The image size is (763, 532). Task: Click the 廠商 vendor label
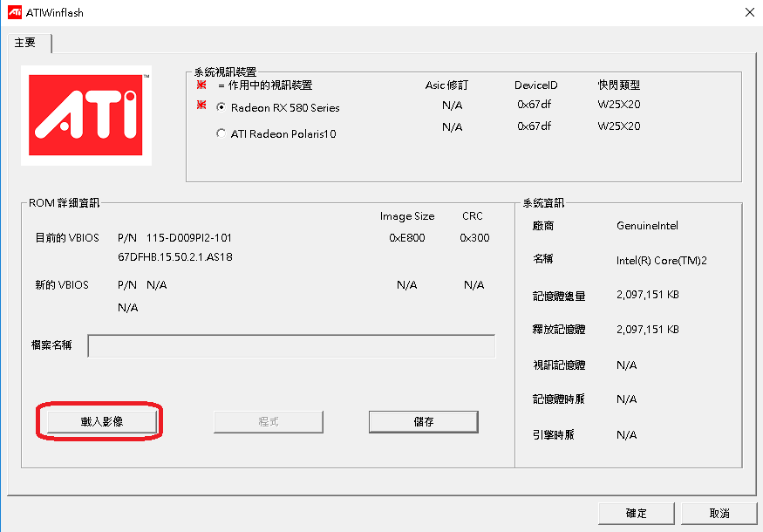(543, 226)
